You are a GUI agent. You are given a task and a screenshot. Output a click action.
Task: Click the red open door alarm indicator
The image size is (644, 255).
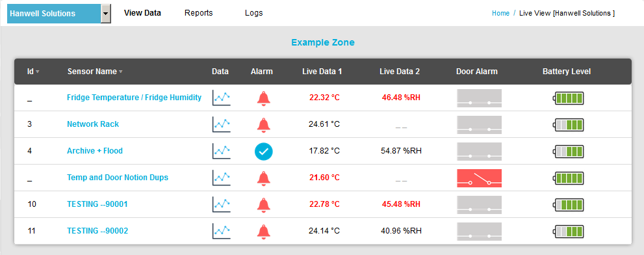point(480,178)
